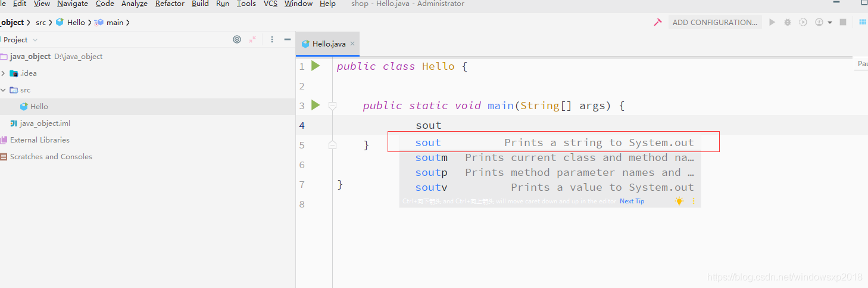
Task: Open the Build menu
Action: (200, 4)
